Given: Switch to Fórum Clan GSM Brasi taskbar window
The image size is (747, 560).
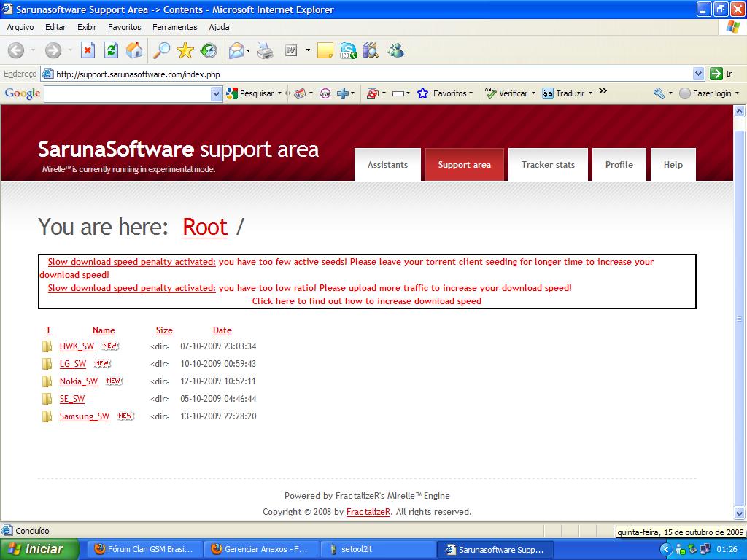Looking at the screenshot, I should click(145, 549).
